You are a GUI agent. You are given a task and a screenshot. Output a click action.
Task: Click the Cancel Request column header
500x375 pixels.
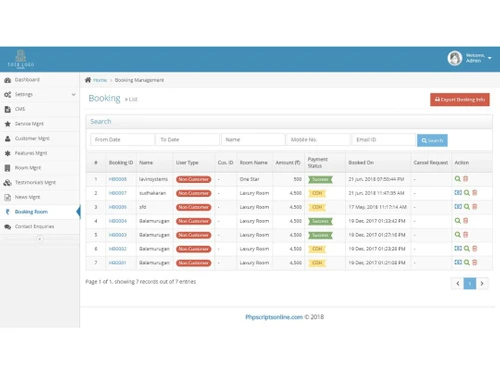(431, 163)
